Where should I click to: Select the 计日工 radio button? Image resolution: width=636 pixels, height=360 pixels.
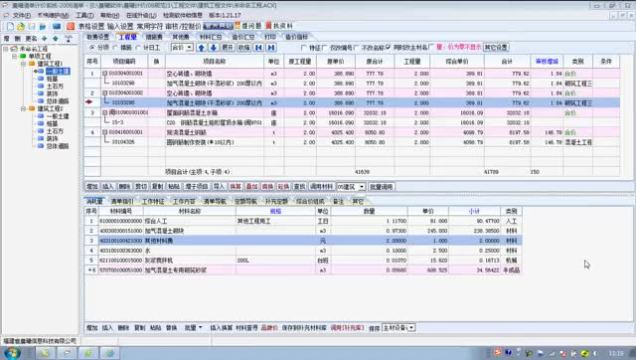pyautogui.click(x=138, y=47)
